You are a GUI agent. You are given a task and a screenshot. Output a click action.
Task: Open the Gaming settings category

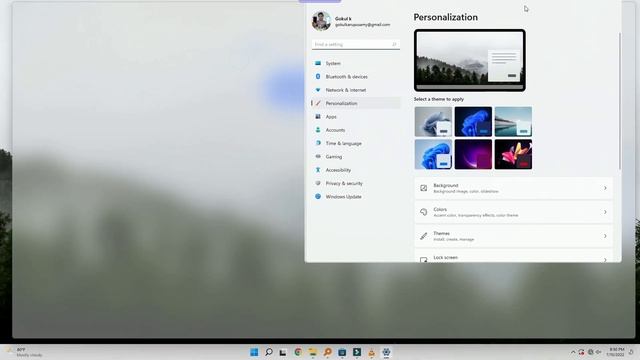356,157
